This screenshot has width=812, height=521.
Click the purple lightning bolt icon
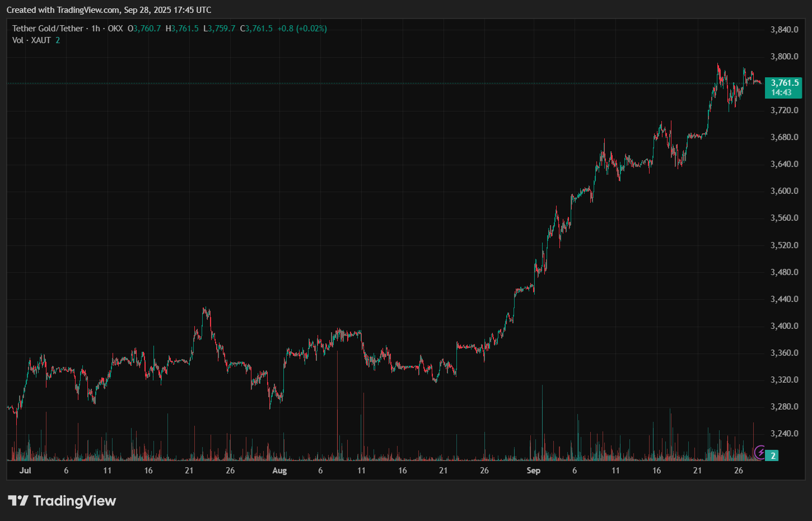(x=760, y=452)
